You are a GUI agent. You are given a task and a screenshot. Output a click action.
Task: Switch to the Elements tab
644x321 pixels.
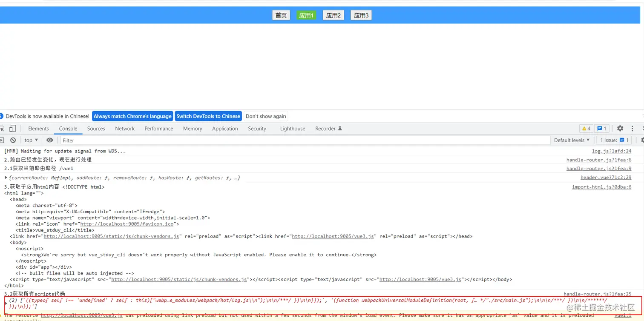click(38, 129)
